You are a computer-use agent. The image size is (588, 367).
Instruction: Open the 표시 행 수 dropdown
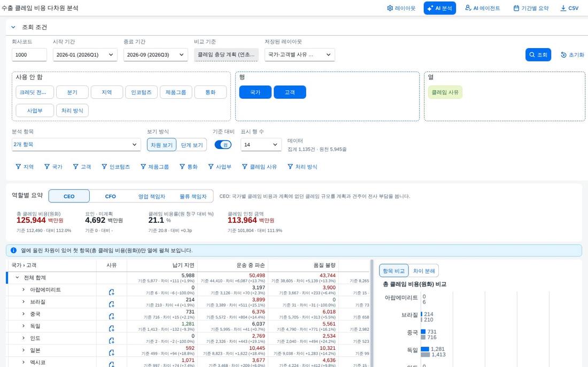tap(261, 145)
